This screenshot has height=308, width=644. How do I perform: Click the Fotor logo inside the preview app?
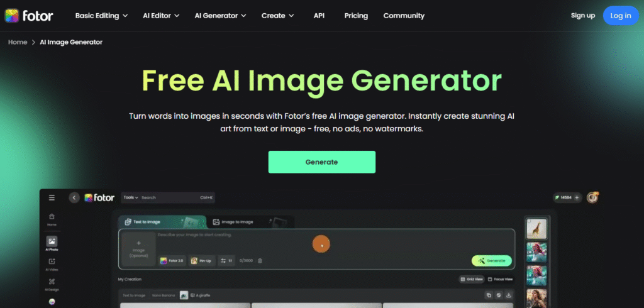click(x=99, y=197)
